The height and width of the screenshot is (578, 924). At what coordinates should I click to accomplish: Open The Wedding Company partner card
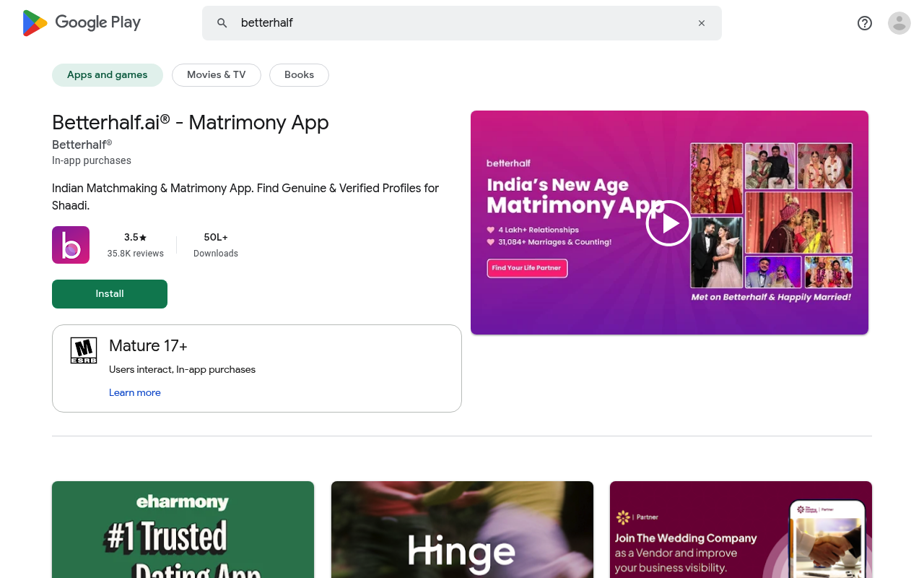741,530
